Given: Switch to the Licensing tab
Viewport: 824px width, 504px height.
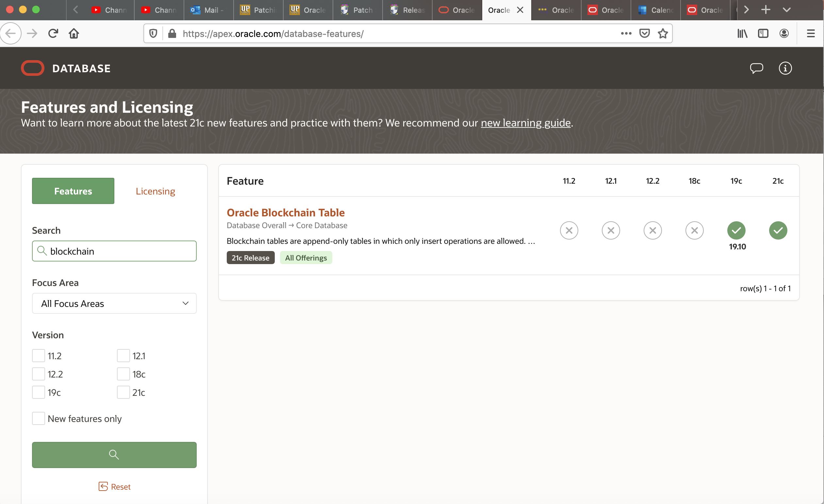Looking at the screenshot, I should click(x=155, y=191).
